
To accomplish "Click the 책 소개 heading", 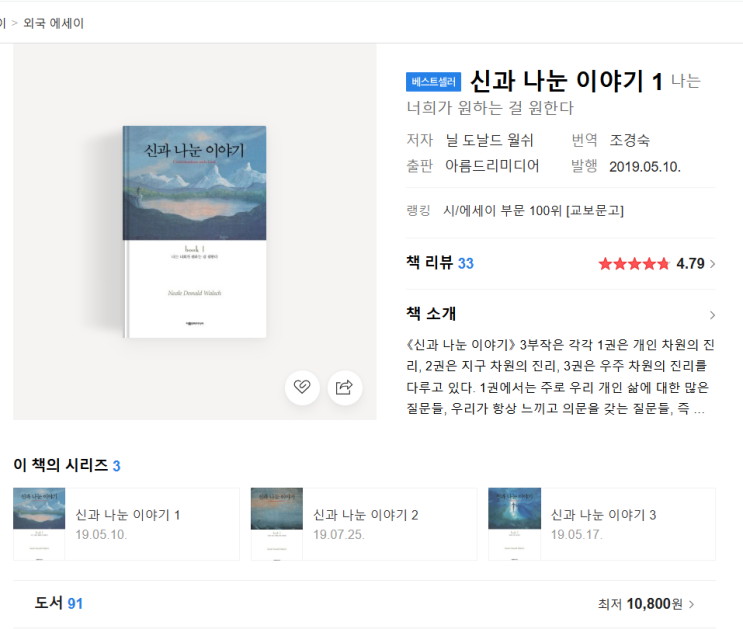I will [x=431, y=313].
